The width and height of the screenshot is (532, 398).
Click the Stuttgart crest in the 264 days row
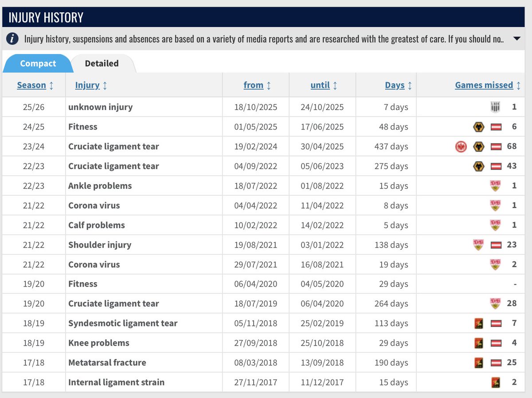pos(496,303)
